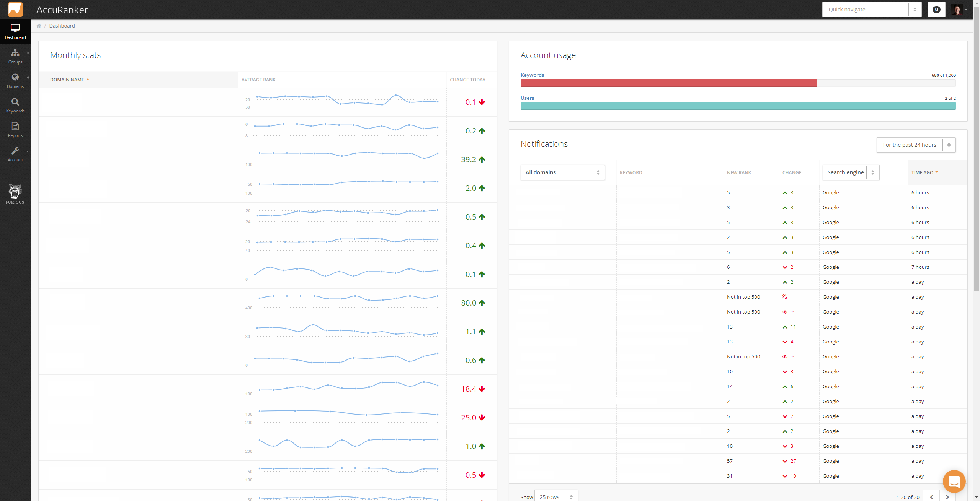Click the AccuRanker logo icon
This screenshot has width=980, height=501.
click(15, 10)
